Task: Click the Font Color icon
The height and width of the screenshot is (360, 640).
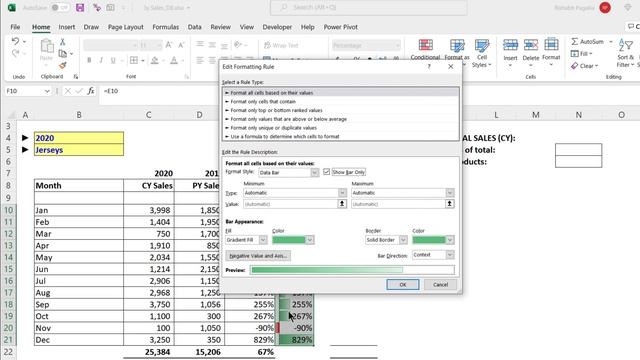Action: [174, 60]
